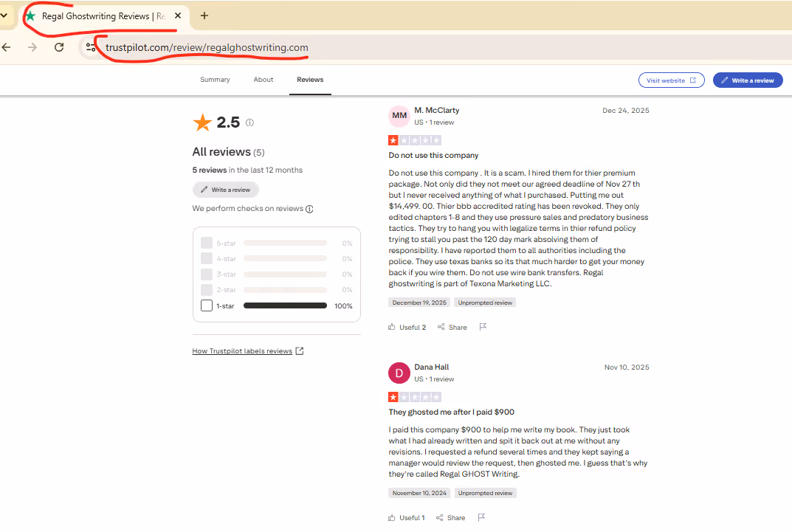Click the Nov 10, 2025 review date
This screenshot has width=792, height=532.
coord(627,367)
